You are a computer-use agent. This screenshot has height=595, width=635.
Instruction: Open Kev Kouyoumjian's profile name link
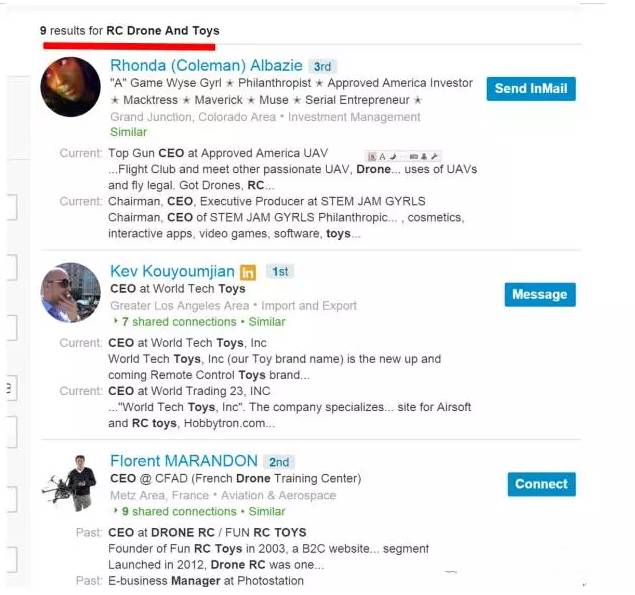(172, 271)
